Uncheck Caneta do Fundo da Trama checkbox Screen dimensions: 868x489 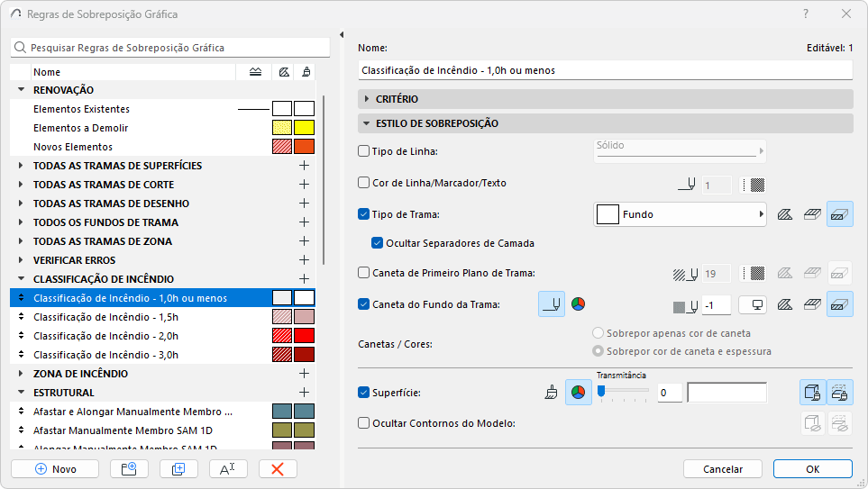(x=364, y=304)
